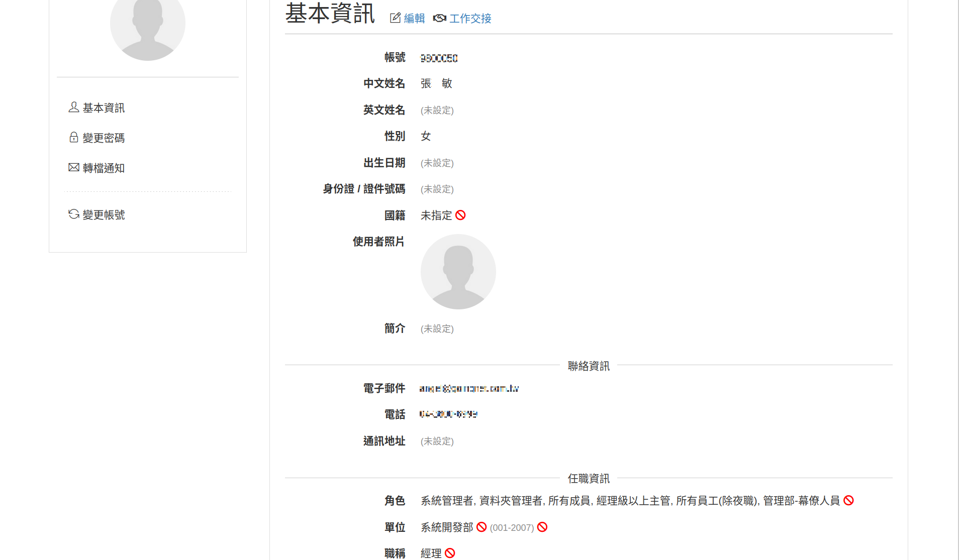Click the 國籍 value 未指定
Viewport: 959px width, 560px height.
coord(436,215)
